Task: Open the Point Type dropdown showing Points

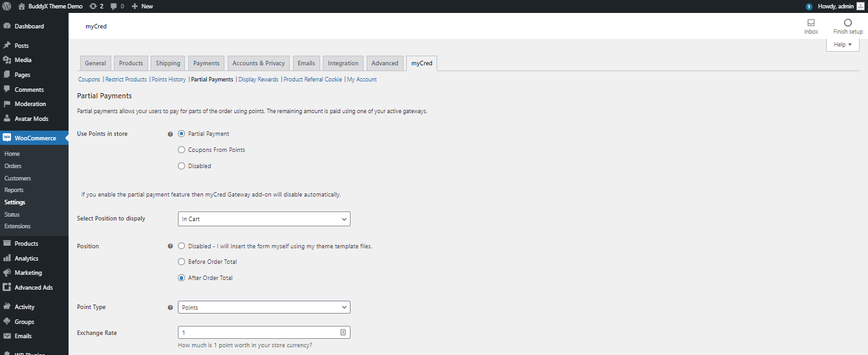Action: pos(264,307)
